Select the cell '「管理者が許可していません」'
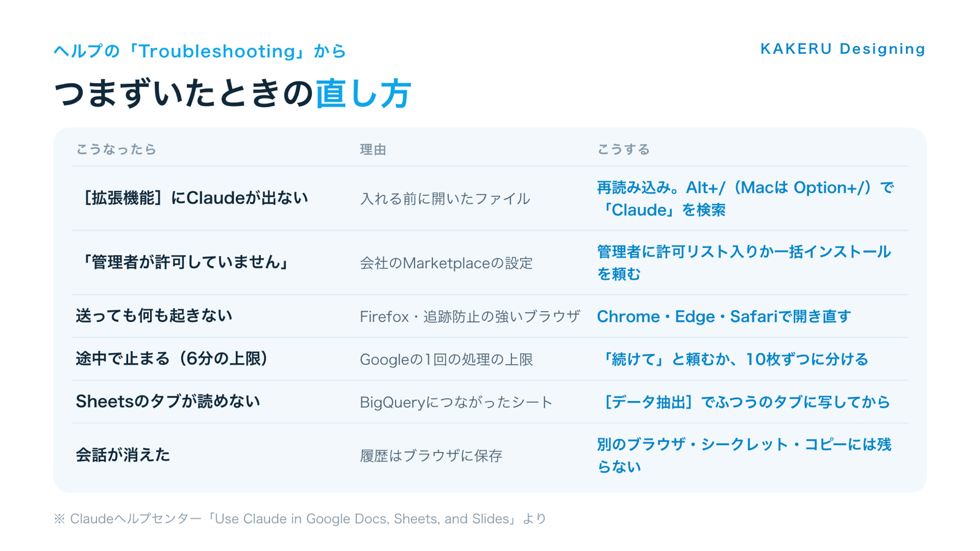Image resolution: width=980 pixels, height=551 pixels. coord(184,263)
